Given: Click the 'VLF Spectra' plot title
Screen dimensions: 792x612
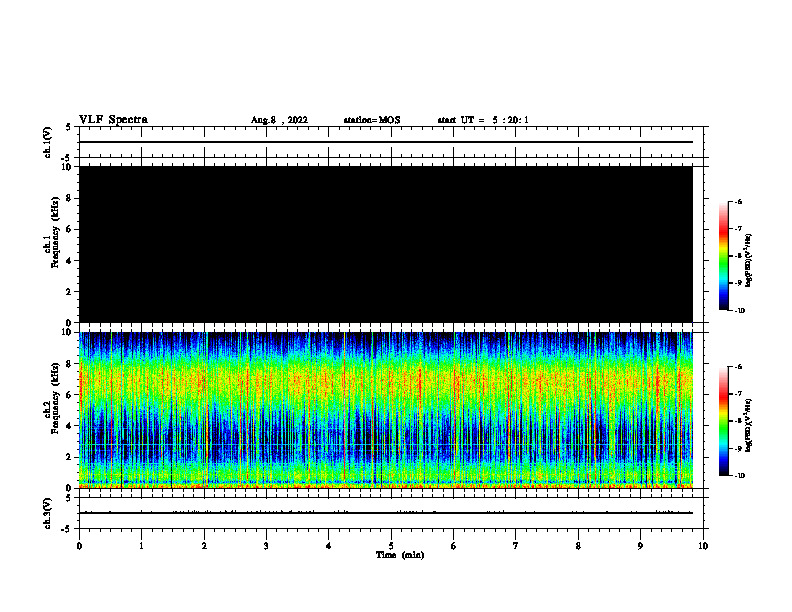Looking at the screenshot, I should [x=113, y=120].
